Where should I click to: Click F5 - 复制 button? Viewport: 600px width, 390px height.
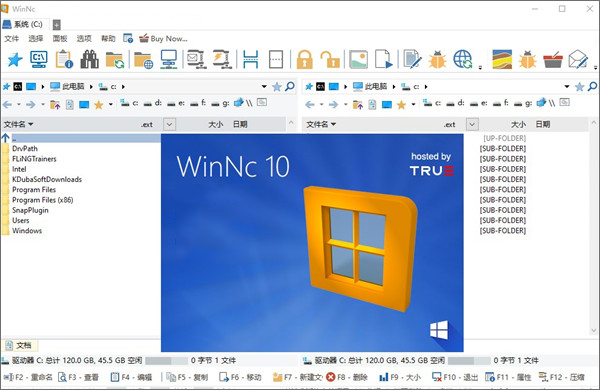point(188,377)
